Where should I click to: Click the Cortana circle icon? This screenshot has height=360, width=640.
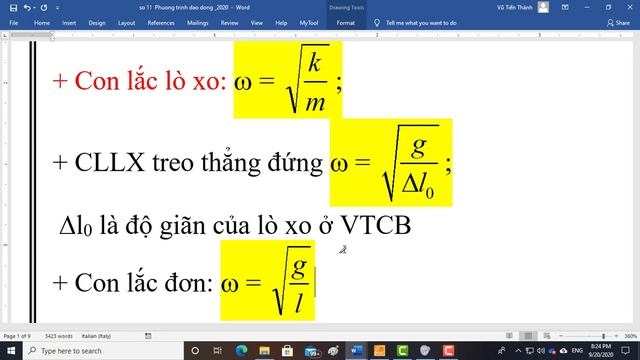(195, 351)
